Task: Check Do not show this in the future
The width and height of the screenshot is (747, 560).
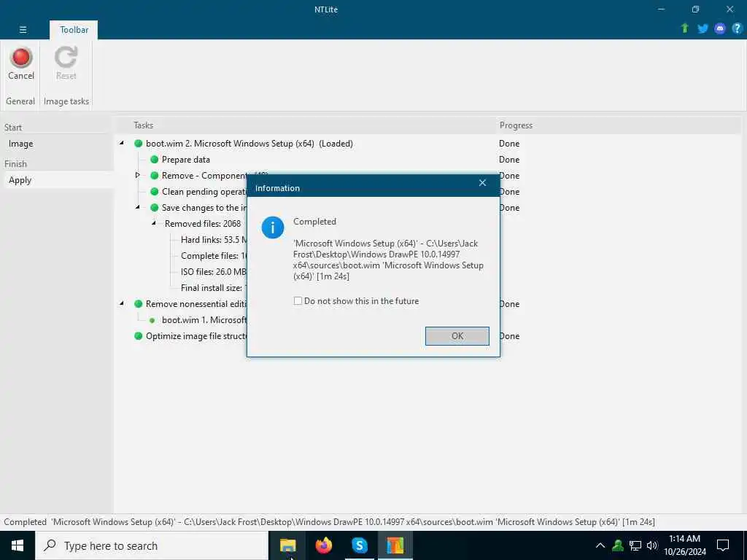Action: 298,301
